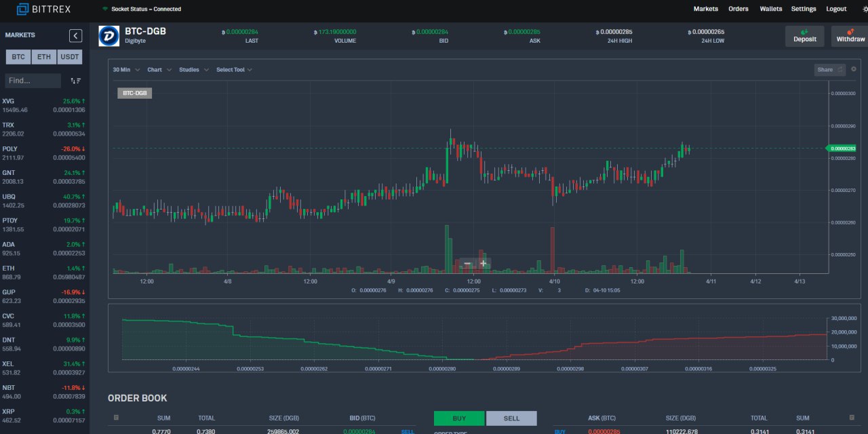The height and width of the screenshot is (434, 868).
Task: Click the Share chart button
Action: pos(830,69)
